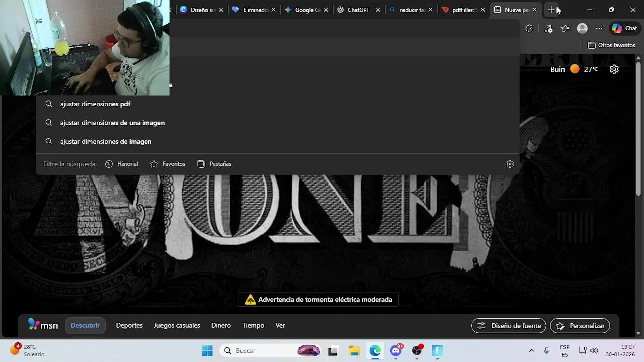The image size is (644, 362).
Task: Click the msn logo
Action: 43,325
